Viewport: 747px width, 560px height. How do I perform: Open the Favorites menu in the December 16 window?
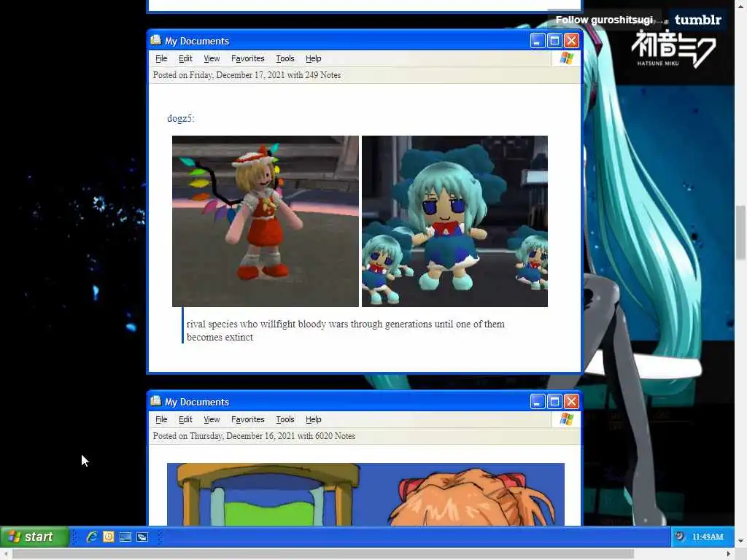click(x=248, y=419)
